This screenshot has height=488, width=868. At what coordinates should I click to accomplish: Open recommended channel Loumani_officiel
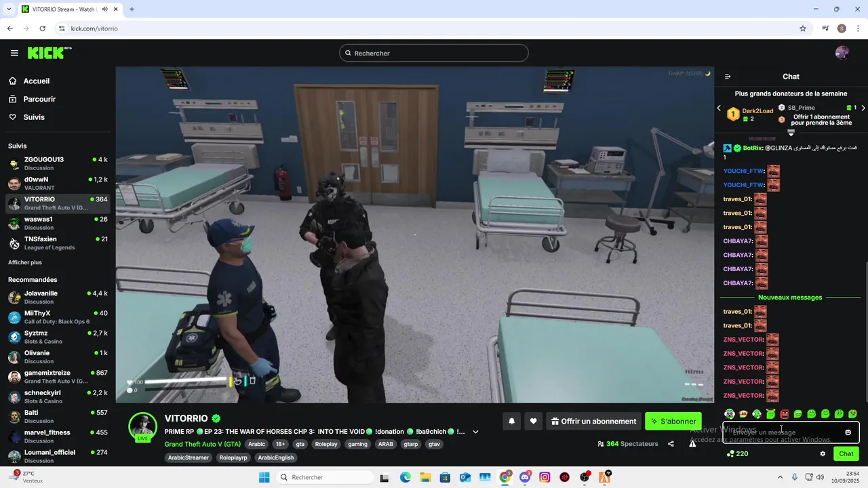58,456
